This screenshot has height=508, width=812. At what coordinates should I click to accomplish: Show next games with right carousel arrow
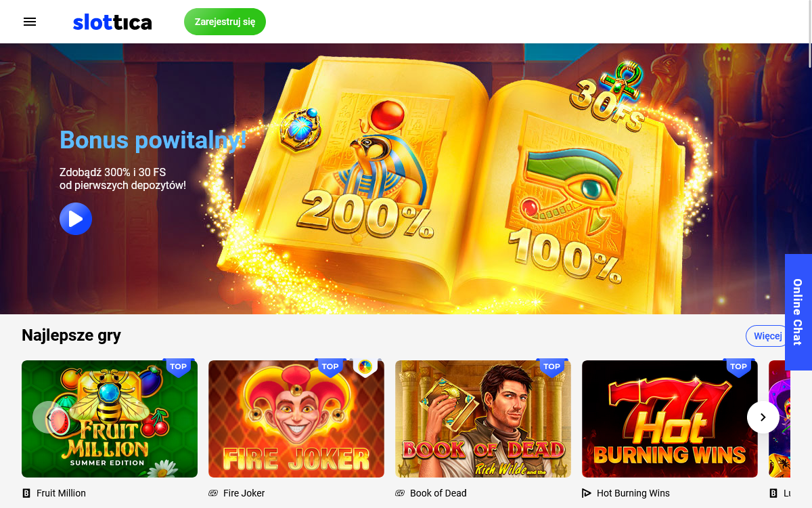tap(763, 417)
